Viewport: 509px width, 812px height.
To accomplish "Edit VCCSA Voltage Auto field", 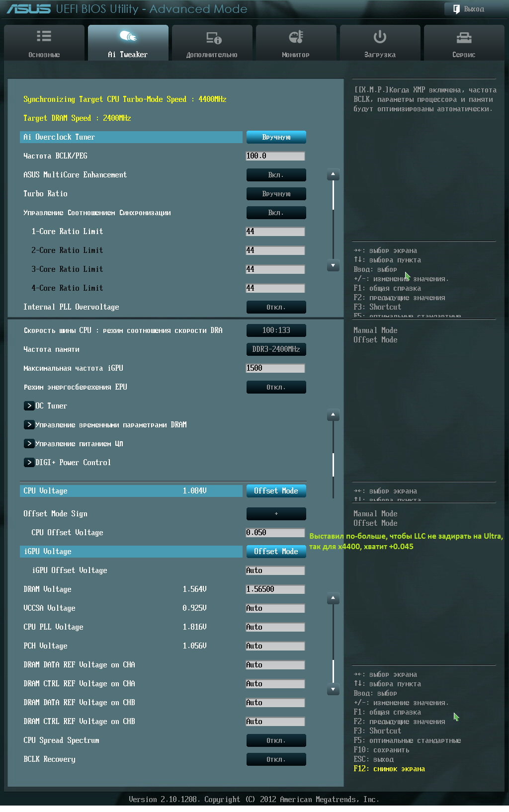I will pyautogui.click(x=275, y=608).
